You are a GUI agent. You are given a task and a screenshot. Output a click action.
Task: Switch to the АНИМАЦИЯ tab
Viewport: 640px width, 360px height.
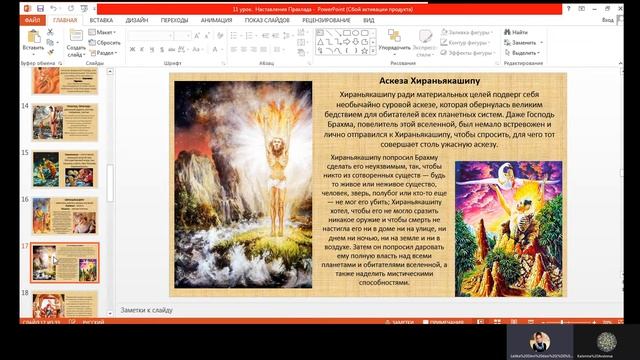click(216, 20)
